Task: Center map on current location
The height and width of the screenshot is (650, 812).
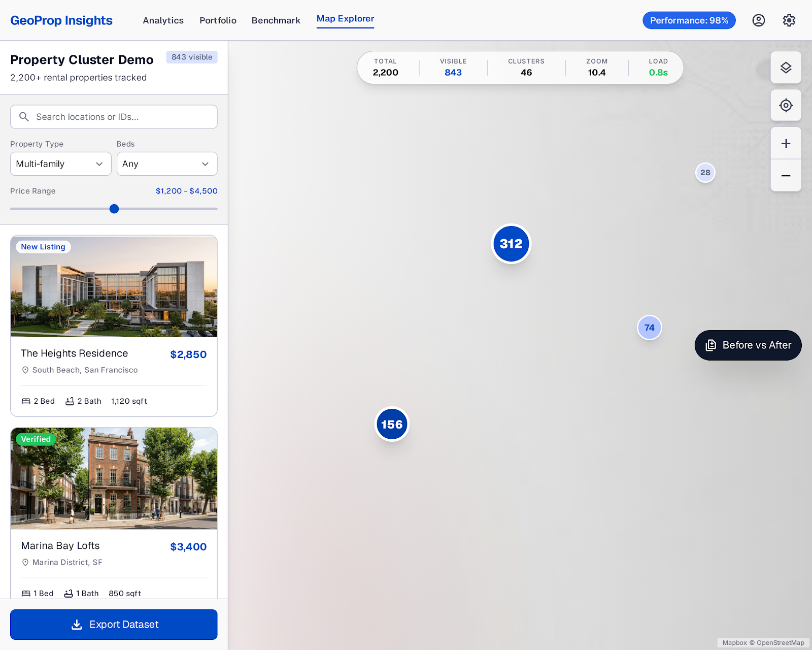Action: click(786, 106)
